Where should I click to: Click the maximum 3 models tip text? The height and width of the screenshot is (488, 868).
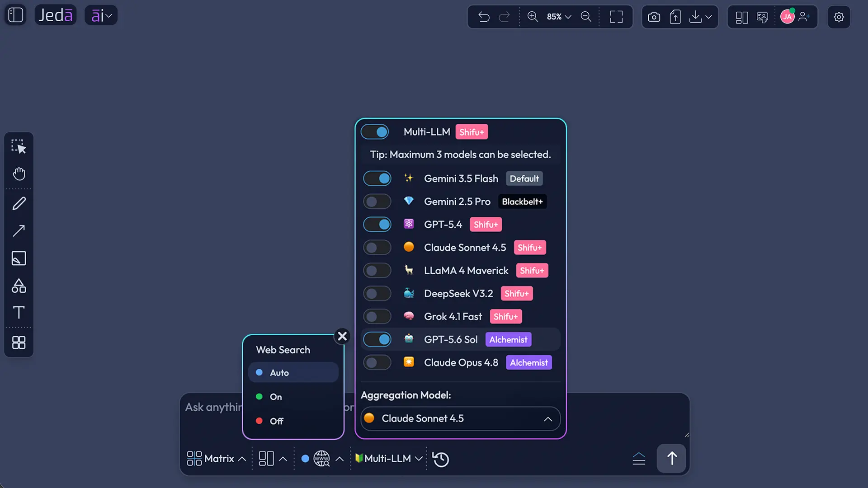click(460, 155)
